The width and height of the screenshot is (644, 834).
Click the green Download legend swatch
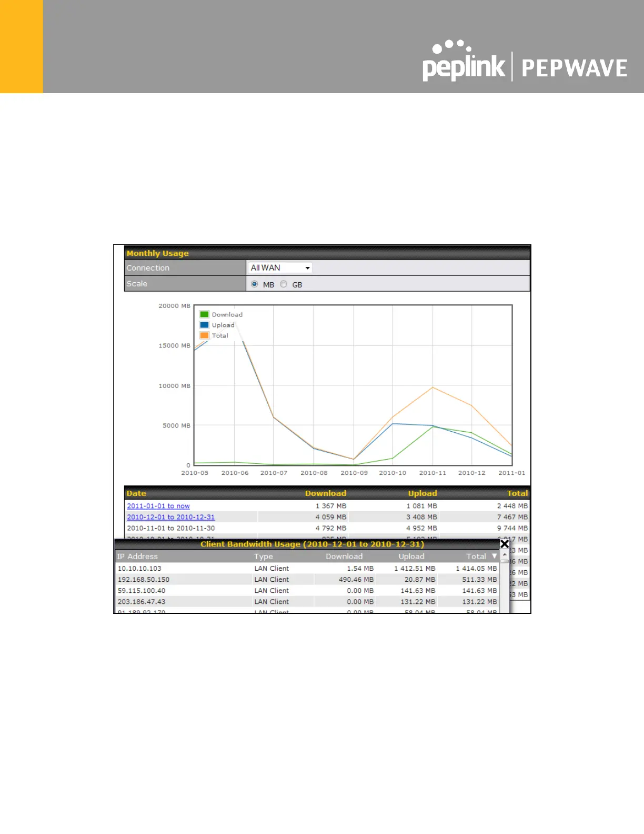pyautogui.click(x=205, y=314)
